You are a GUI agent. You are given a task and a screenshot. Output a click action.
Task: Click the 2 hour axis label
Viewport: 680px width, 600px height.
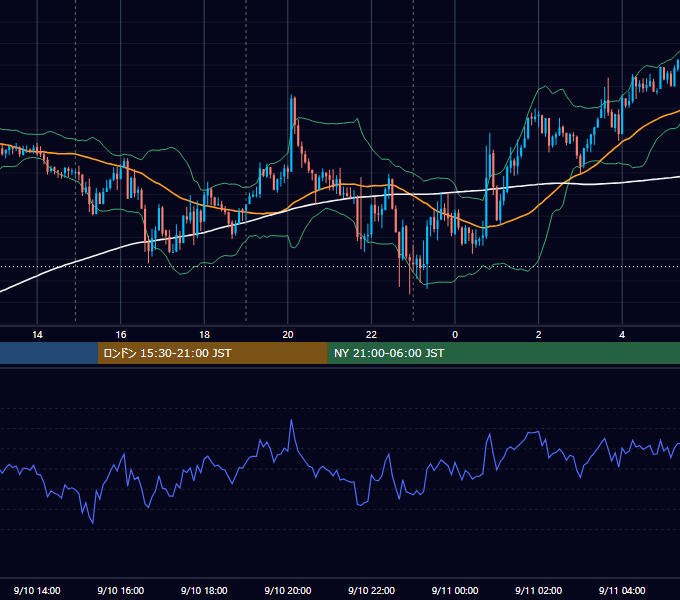point(539,335)
